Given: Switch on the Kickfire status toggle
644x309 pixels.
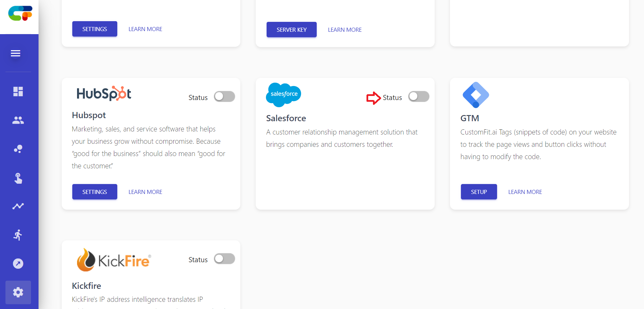Looking at the screenshot, I should (x=224, y=259).
